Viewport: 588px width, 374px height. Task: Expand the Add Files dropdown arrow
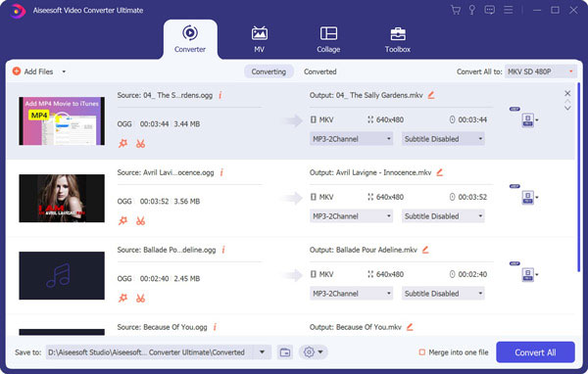(x=64, y=71)
